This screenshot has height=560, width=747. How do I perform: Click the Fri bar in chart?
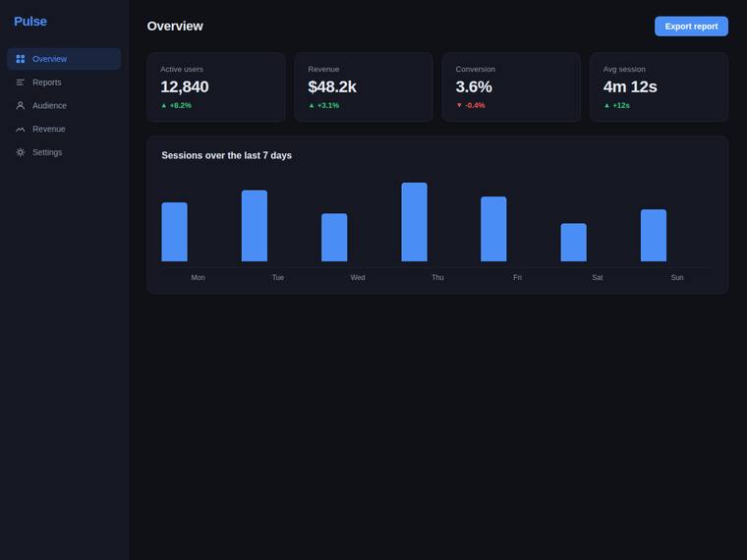click(493, 229)
